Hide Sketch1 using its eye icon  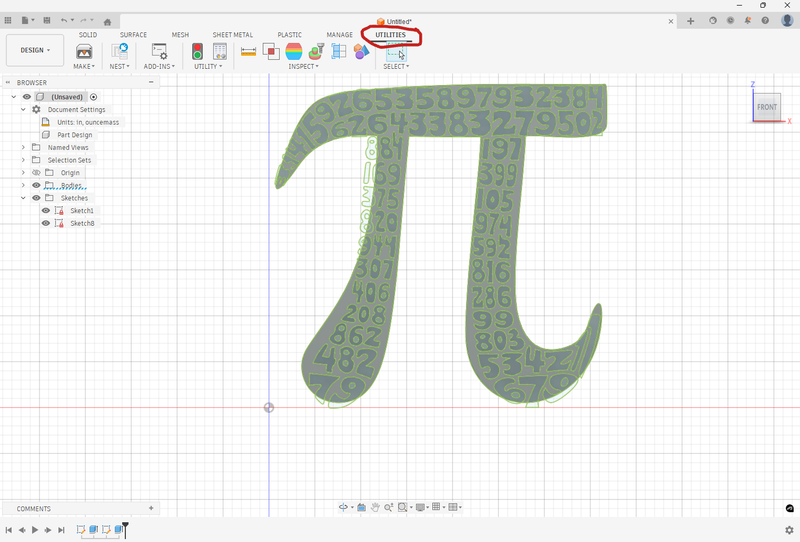[46, 210]
